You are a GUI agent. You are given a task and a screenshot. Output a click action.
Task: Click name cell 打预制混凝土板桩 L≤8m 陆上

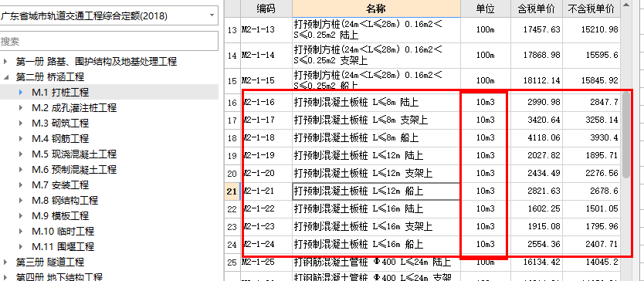pyautogui.click(x=376, y=102)
